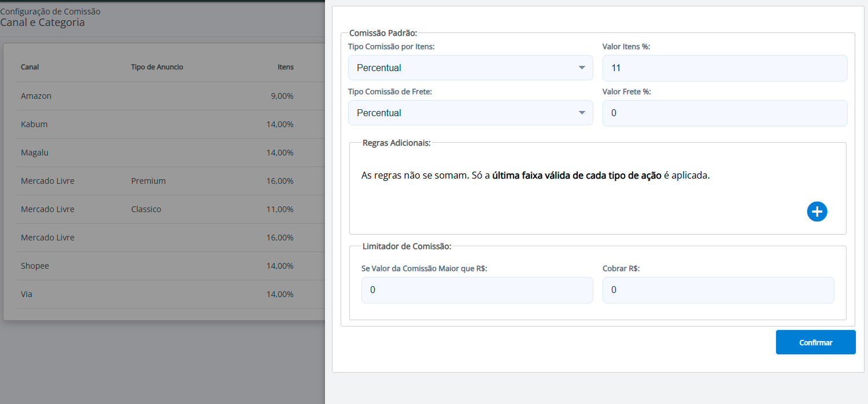Click the 9,00% value for Amazon

tap(282, 96)
